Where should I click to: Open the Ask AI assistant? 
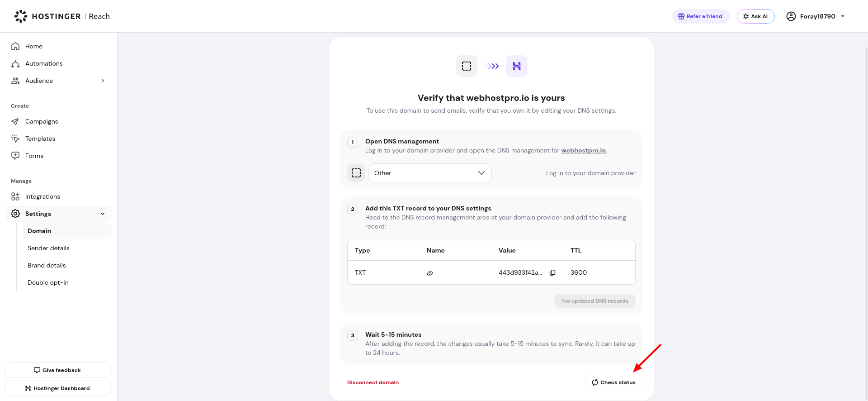pos(755,16)
